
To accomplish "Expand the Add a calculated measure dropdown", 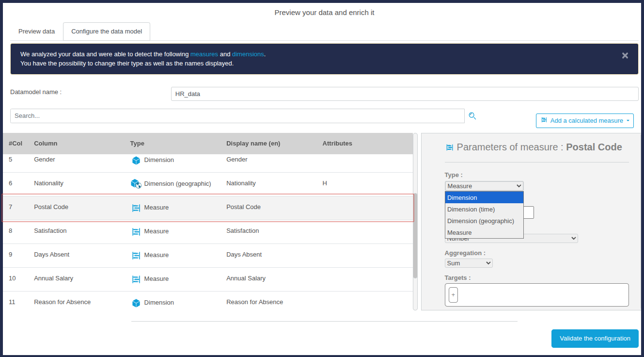I will [584, 121].
